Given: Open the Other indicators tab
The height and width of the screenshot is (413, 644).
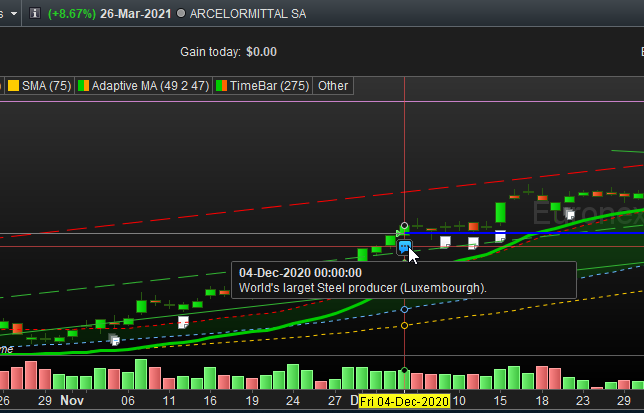Looking at the screenshot, I should pos(333,86).
